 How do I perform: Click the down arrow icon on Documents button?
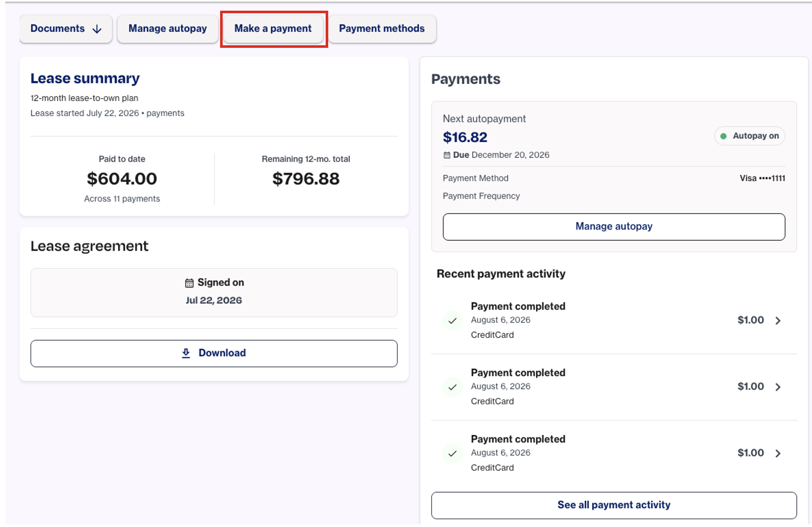[x=97, y=29]
